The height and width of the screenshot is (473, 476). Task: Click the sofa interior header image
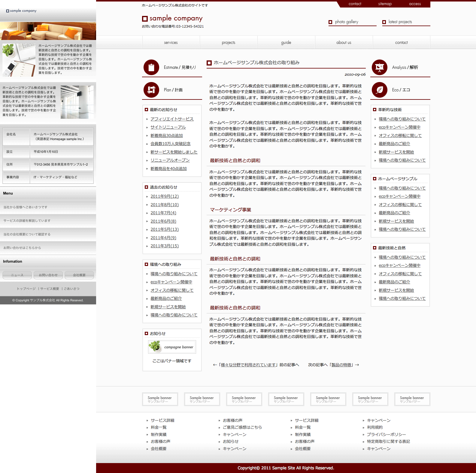tap(48, 31)
